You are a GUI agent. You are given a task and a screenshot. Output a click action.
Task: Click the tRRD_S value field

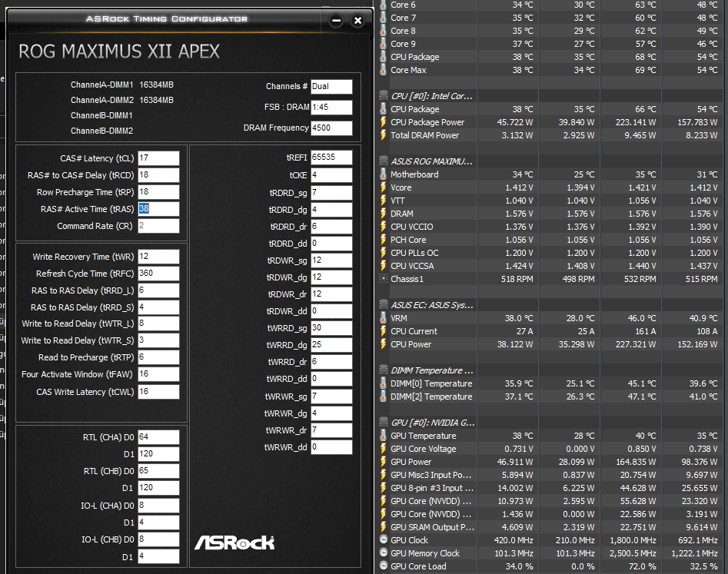coord(158,307)
